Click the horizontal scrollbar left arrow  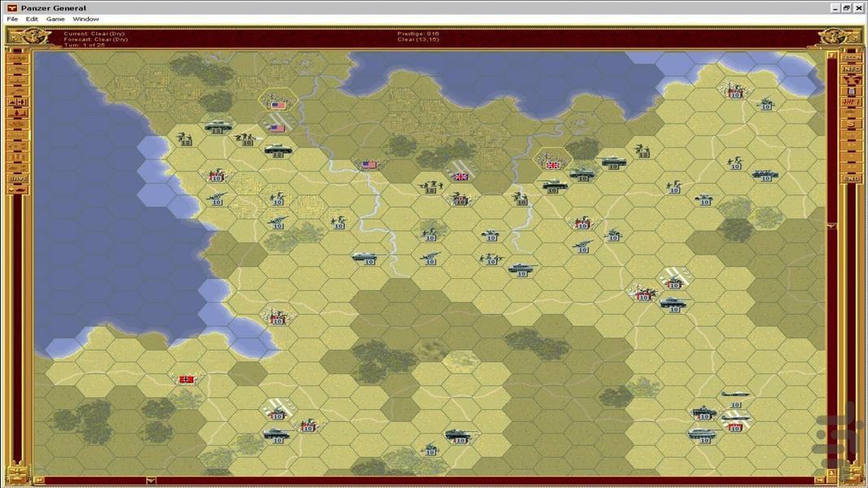[39, 480]
